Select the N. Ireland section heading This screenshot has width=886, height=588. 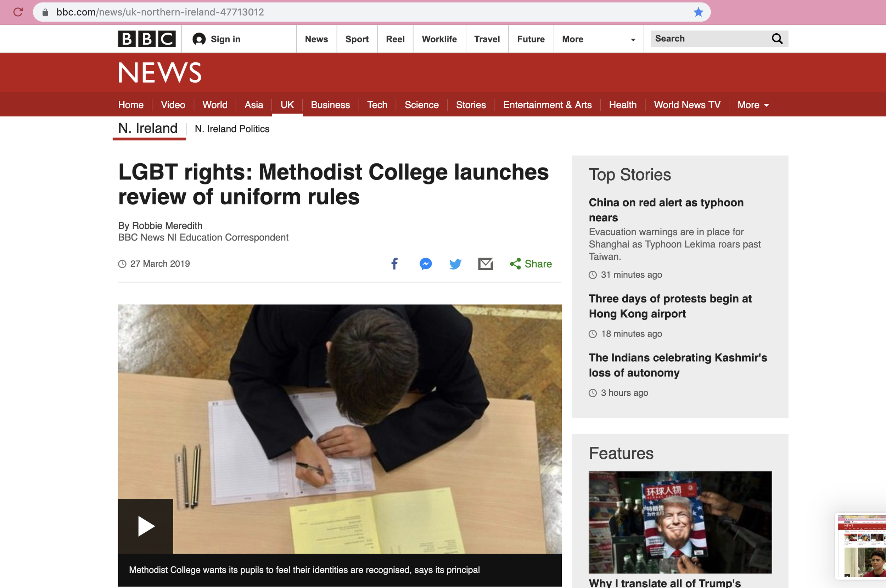tap(148, 128)
